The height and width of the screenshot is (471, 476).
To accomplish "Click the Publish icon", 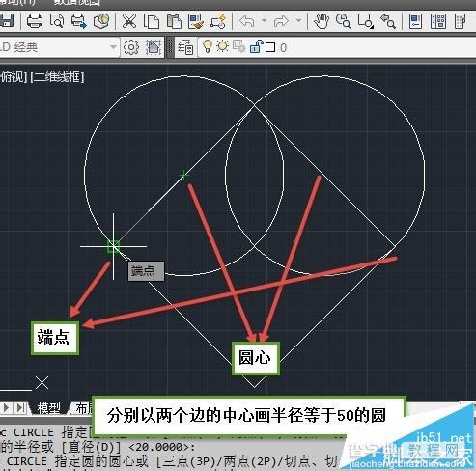I will point(79,21).
